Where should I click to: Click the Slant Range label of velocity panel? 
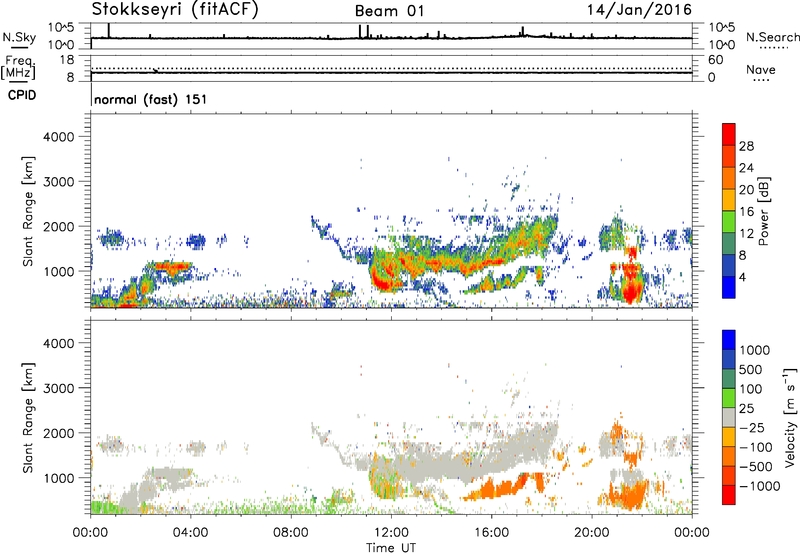28,417
